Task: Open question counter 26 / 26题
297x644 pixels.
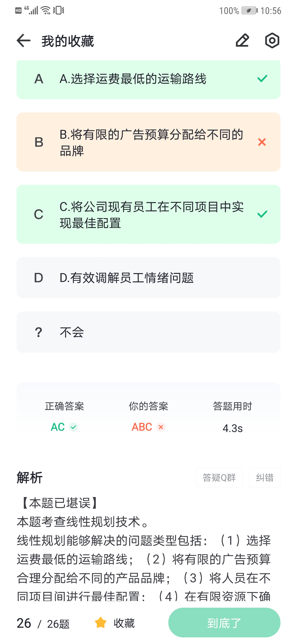Action: (x=43, y=623)
